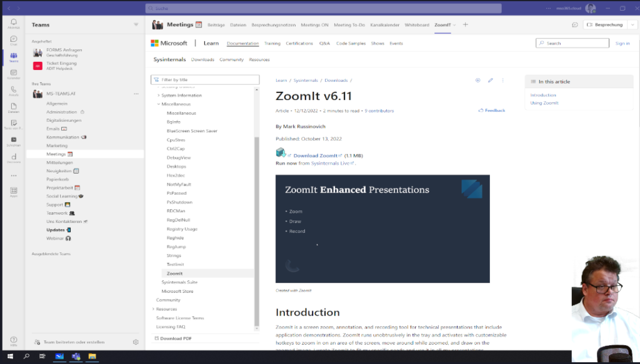Open the Kanalkalender tab

point(384,25)
